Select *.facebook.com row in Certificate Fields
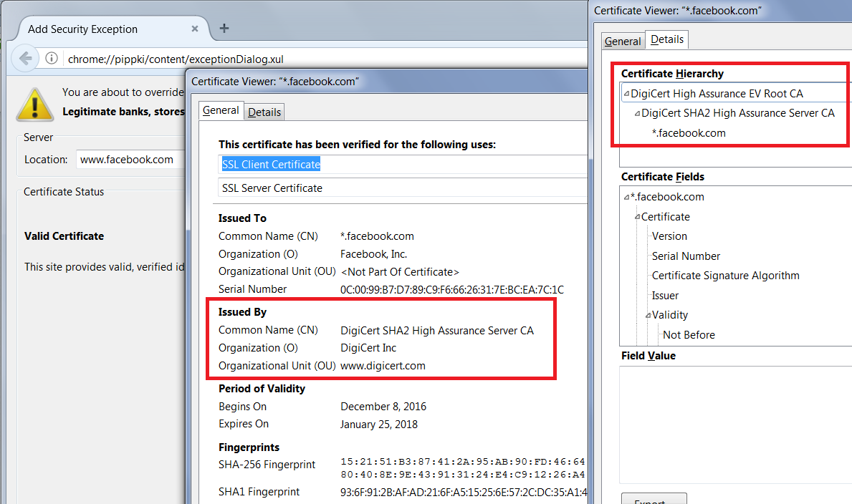852x504 pixels. coord(667,197)
